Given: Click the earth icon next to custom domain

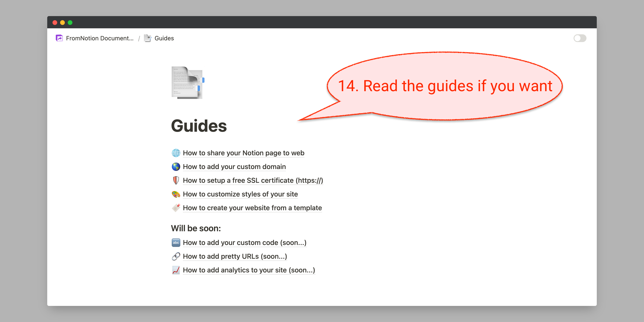Looking at the screenshot, I should click(x=176, y=167).
